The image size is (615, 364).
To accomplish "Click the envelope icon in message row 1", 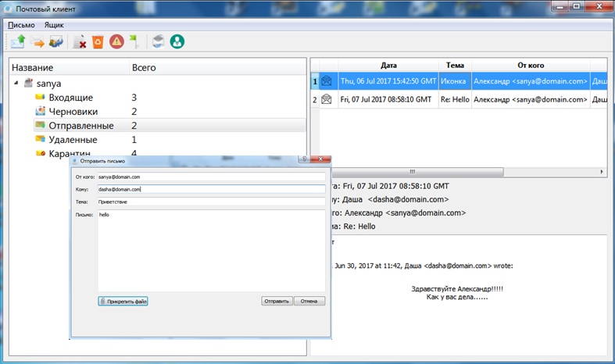I will [x=327, y=81].
